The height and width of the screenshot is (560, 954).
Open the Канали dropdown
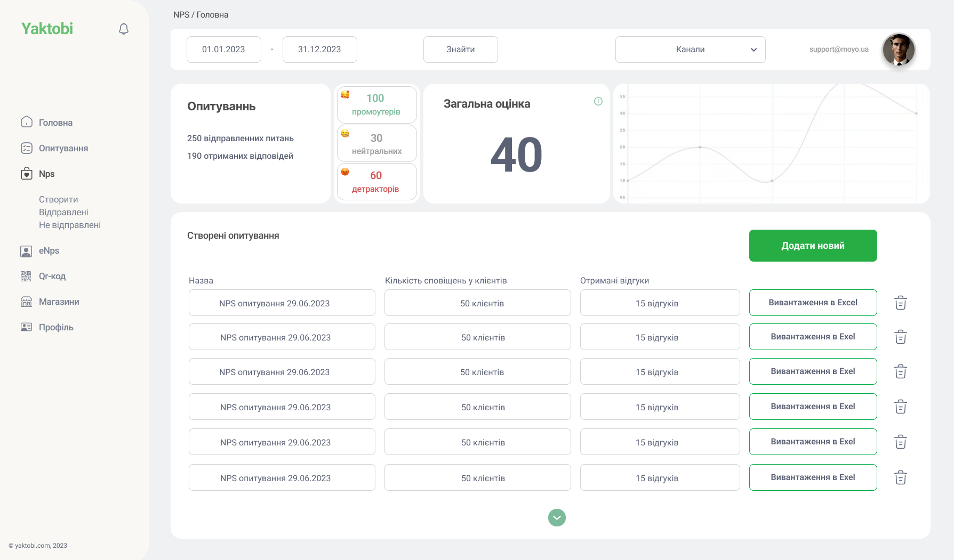(x=690, y=49)
